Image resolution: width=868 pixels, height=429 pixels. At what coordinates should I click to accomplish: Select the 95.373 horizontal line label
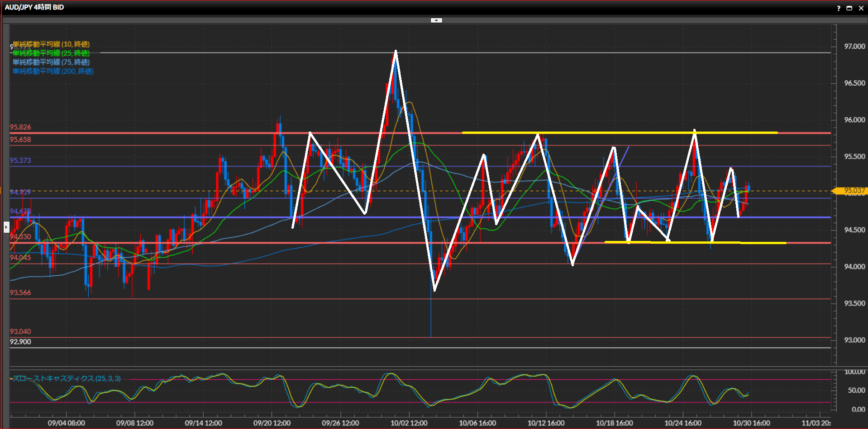20,160
